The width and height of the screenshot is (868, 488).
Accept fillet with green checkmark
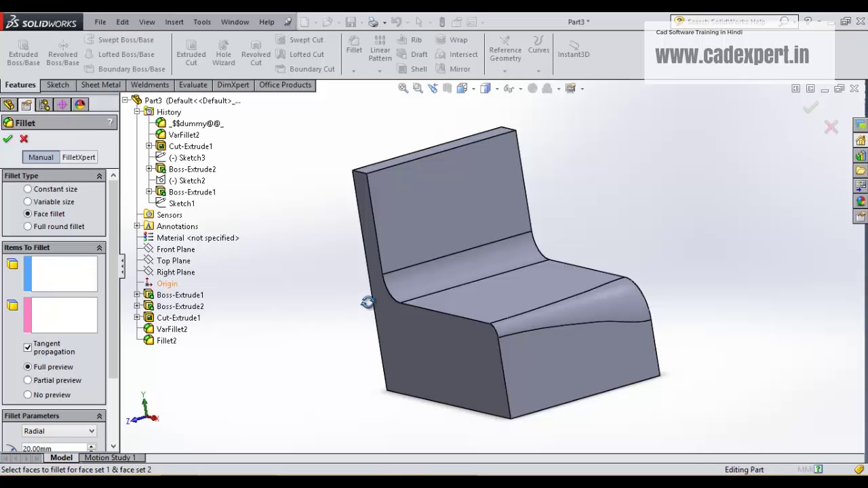pyautogui.click(x=7, y=139)
